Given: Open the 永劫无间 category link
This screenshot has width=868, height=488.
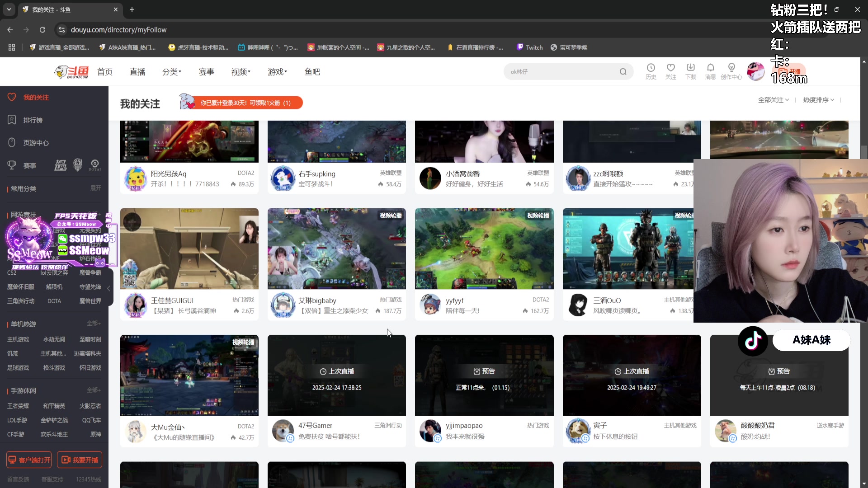Looking at the screenshot, I should pyautogui.click(x=54, y=339).
